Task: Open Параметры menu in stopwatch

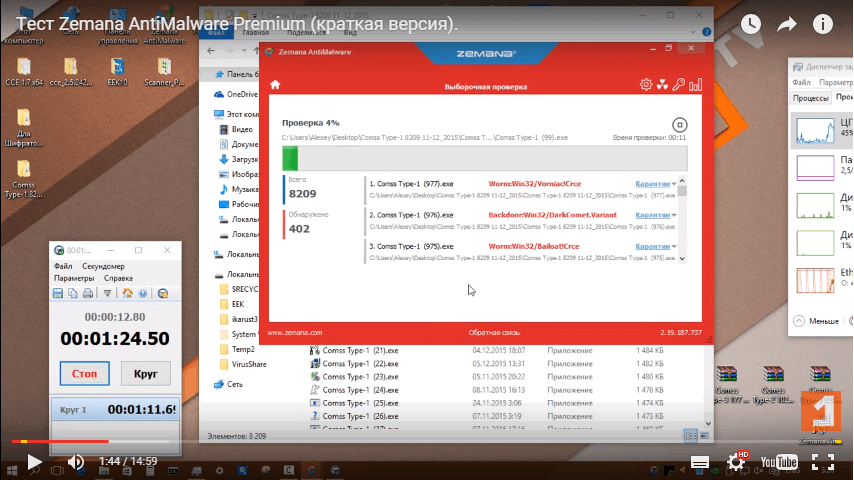Action: [x=74, y=278]
